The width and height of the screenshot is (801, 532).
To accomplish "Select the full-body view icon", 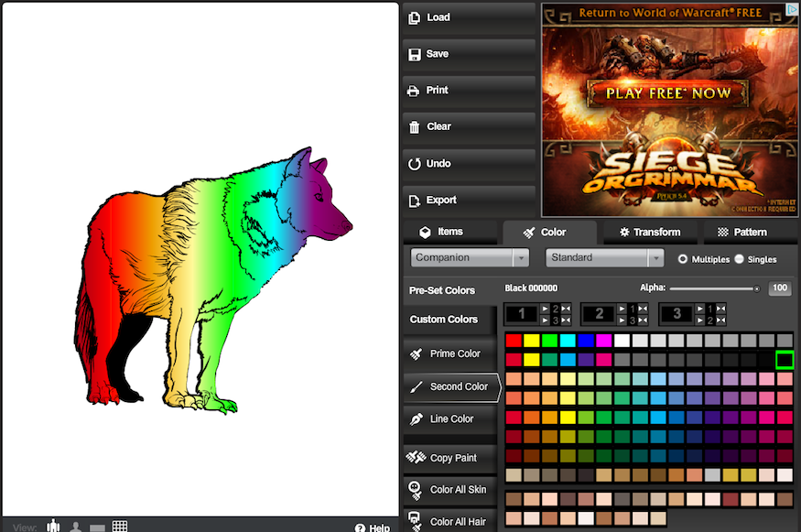I will click(53, 527).
